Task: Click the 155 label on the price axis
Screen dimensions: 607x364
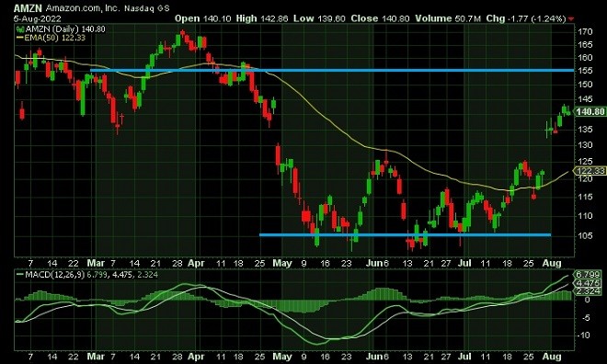Action: [x=585, y=71]
